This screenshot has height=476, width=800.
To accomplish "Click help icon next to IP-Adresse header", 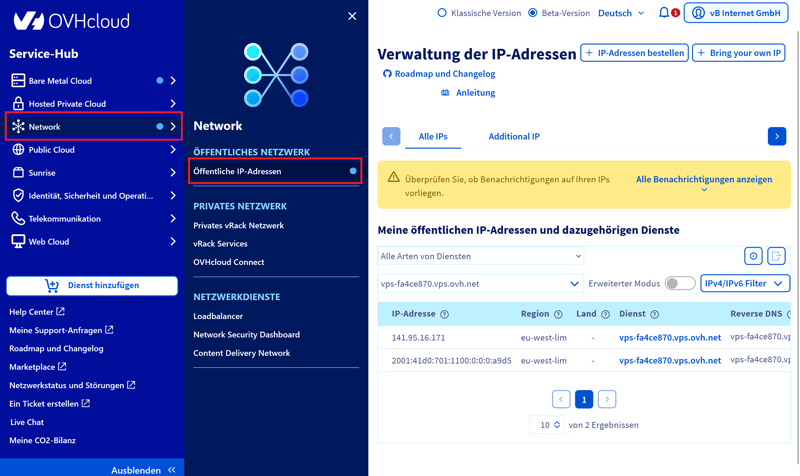I will [x=445, y=314].
